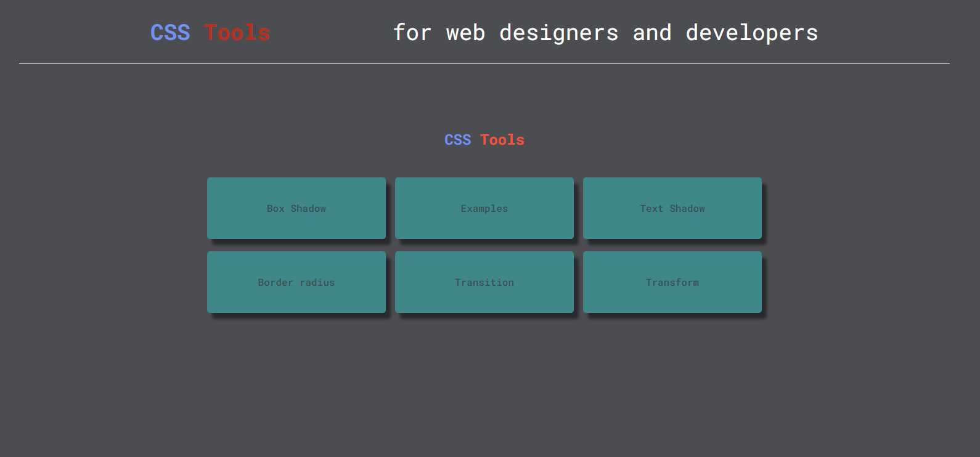Click the word "and" in the tagline
This screenshot has height=457, width=980.
652,33
